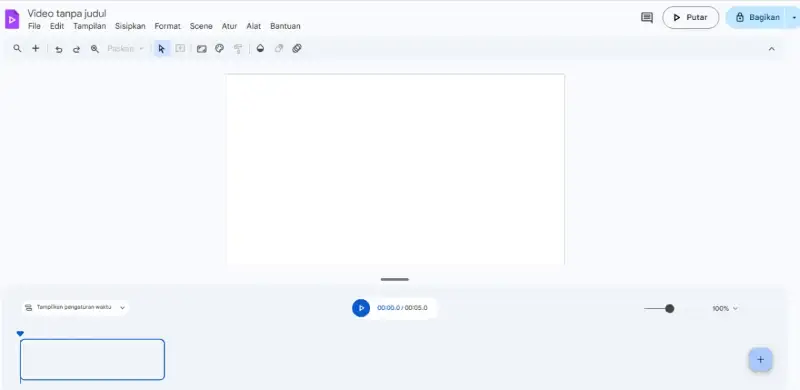This screenshot has width=800, height=390.
Task: Click the Bagikan share button
Action: [757, 17]
